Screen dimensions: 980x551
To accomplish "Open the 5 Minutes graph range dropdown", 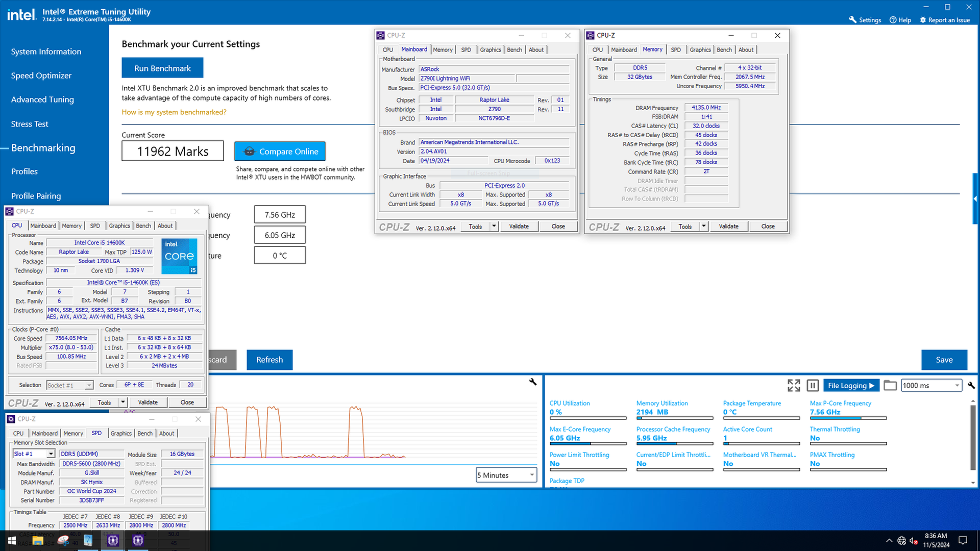I will pyautogui.click(x=506, y=475).
